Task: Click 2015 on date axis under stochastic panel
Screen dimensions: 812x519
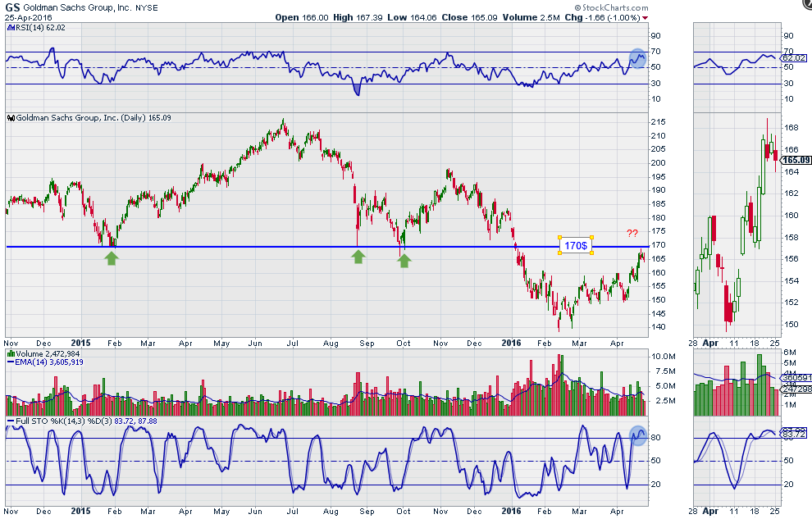Action: 80,512
